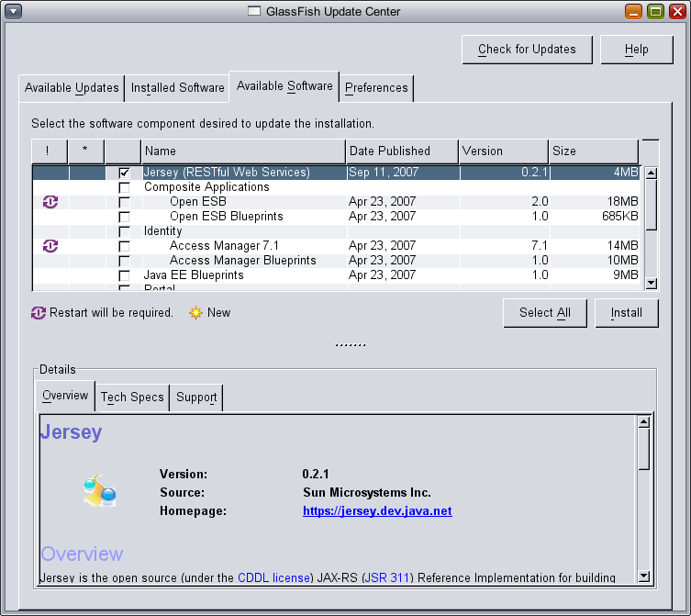
Task: Click the New starburst legend icon
Action: [195, 313]
